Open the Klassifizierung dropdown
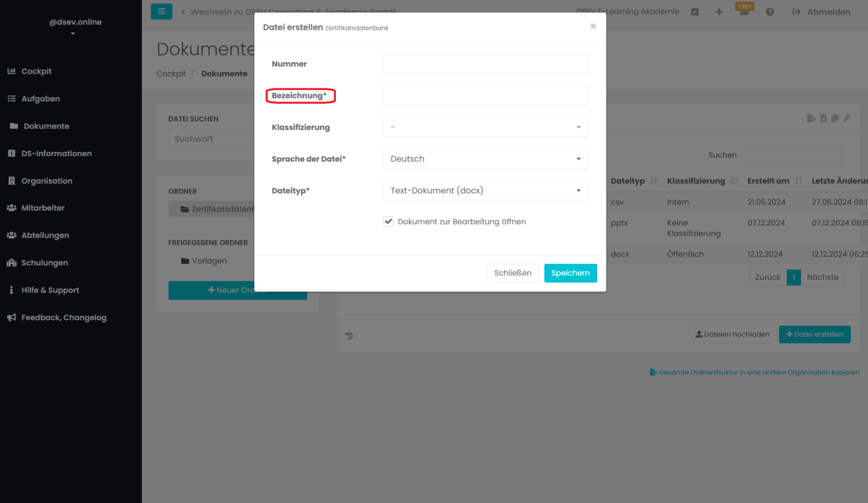 485,127
